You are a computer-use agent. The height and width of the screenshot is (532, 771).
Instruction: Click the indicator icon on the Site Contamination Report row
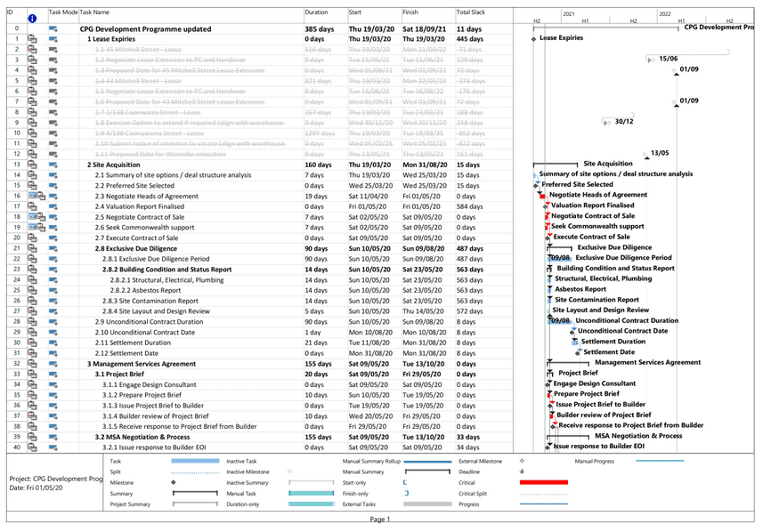(x=32, y=301)
